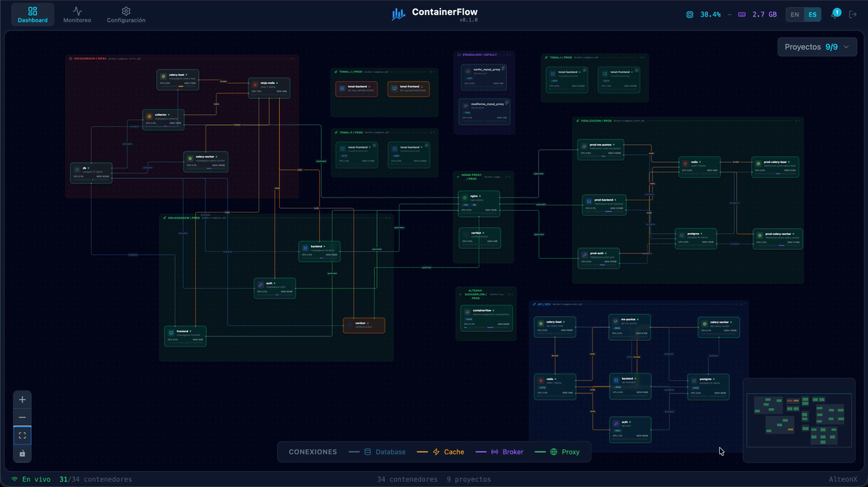The width and height of the screenshot is (868, 487).
Task: Click the minimap overview panel
Action: point(799,420)
